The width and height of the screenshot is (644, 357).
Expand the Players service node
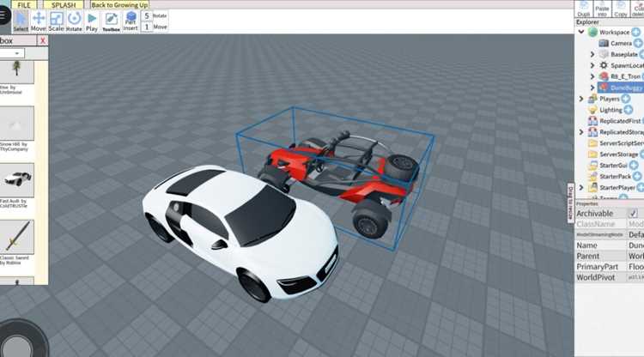(581, 99)
